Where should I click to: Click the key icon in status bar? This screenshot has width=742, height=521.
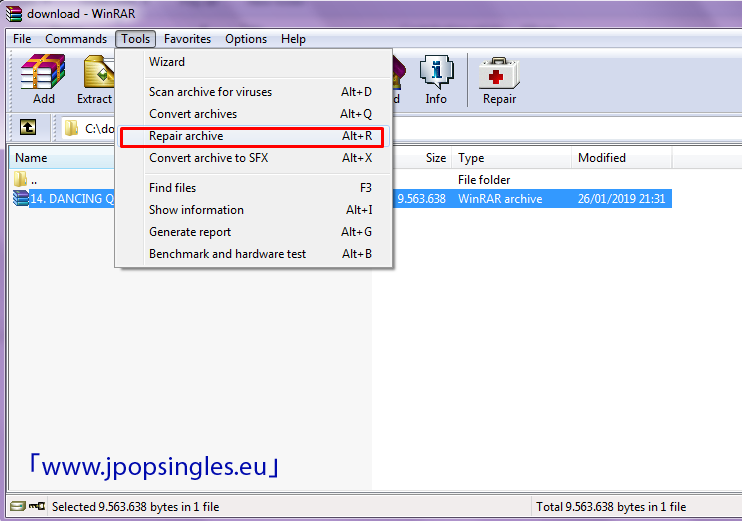pos(36,506)
